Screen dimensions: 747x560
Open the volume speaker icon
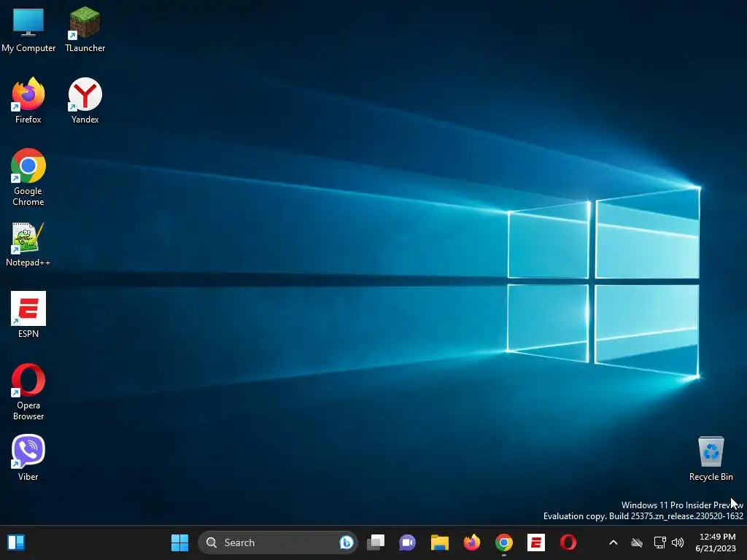[678, 542]
